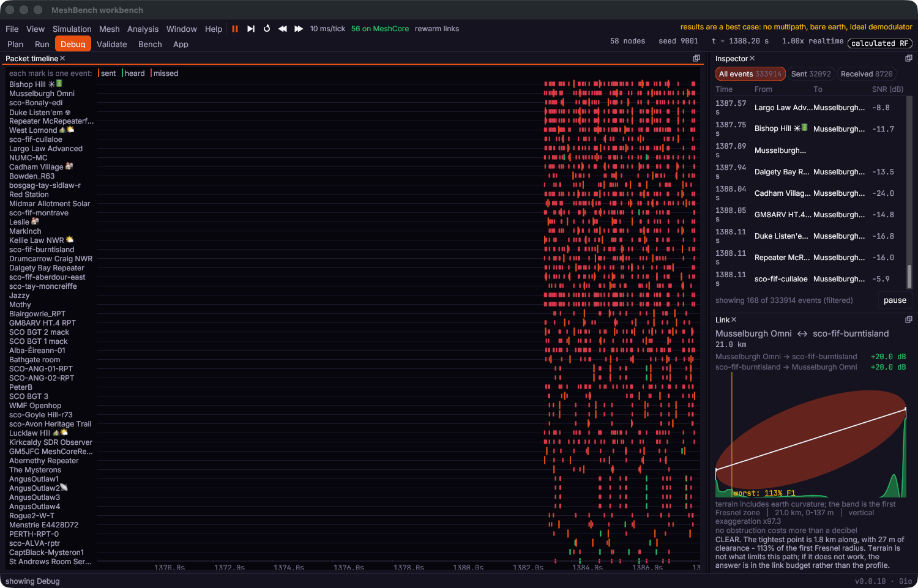Select the AngusOutlaw2 node row
918x588 pixels.
39,488
